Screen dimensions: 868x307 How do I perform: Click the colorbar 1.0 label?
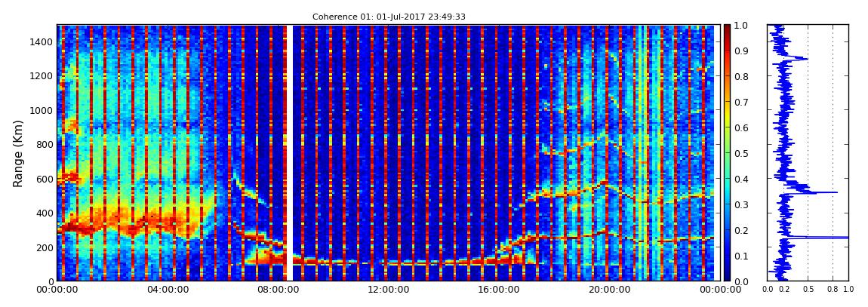(x=741, y=26)
